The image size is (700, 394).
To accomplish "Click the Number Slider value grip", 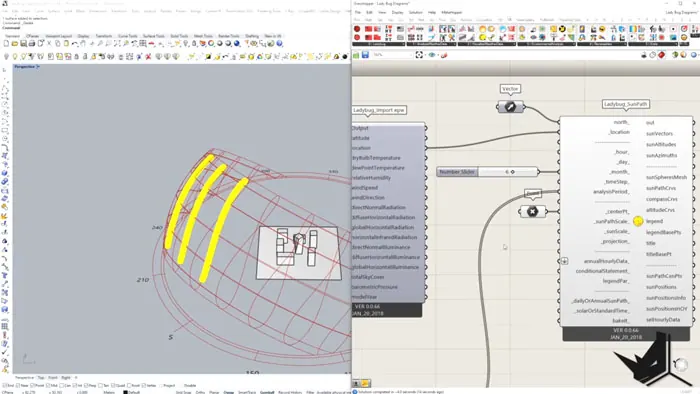I will coord(512,172).
